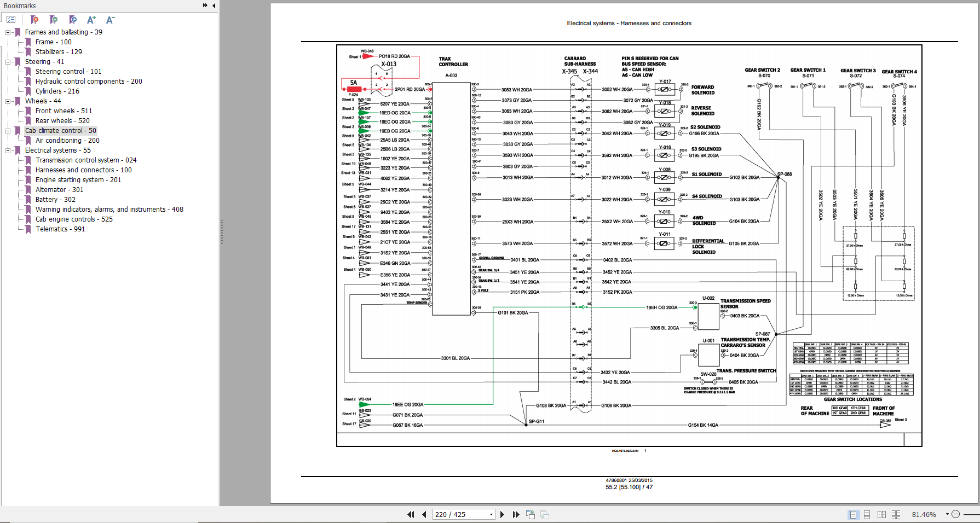Collapse the Electrical systems bookmark node
Screen dimensions: 980x523
click(8, 150)
